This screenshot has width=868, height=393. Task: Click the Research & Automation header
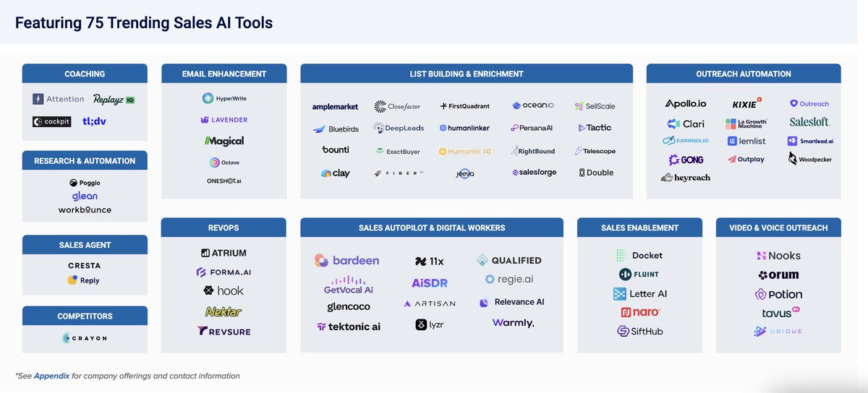click(x=85, y=160)
